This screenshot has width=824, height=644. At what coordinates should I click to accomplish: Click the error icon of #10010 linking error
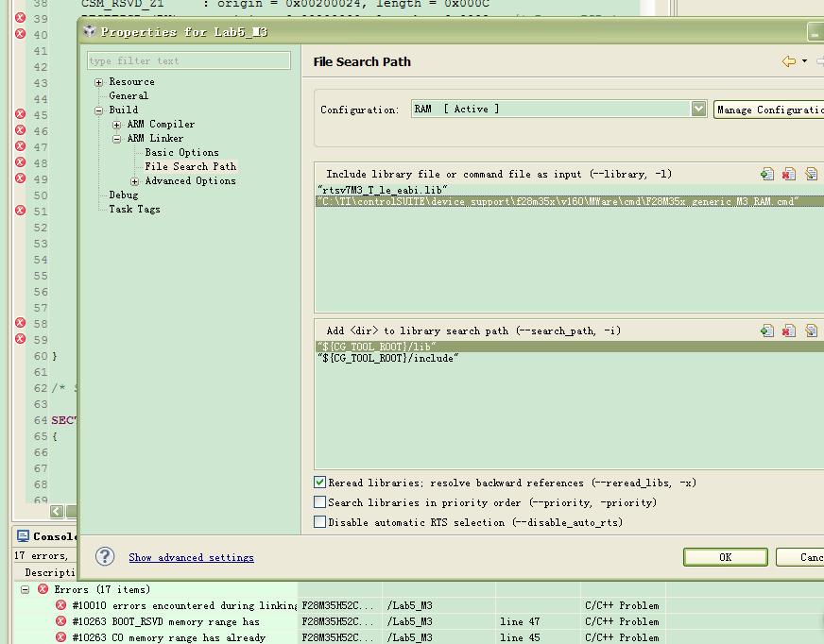click(61, 605)
